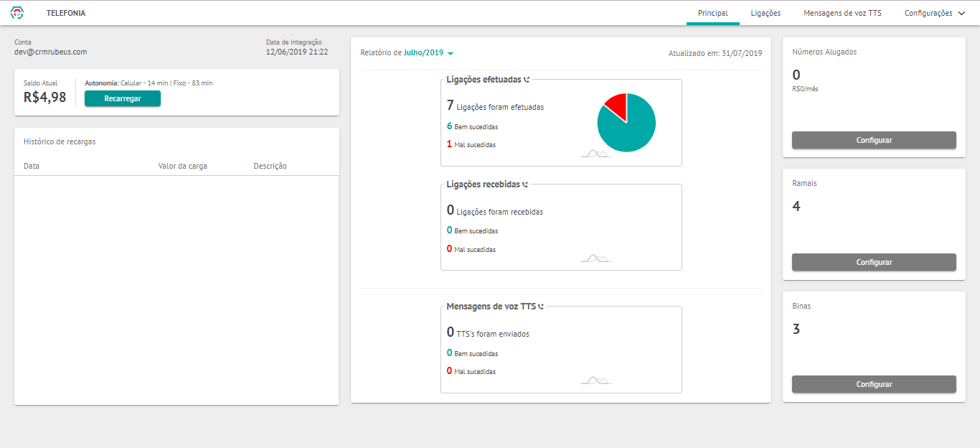The image size is (980, 448).
Task: Click mini trend graph in Ligações efetuadas card
Action: click(596, 154)
